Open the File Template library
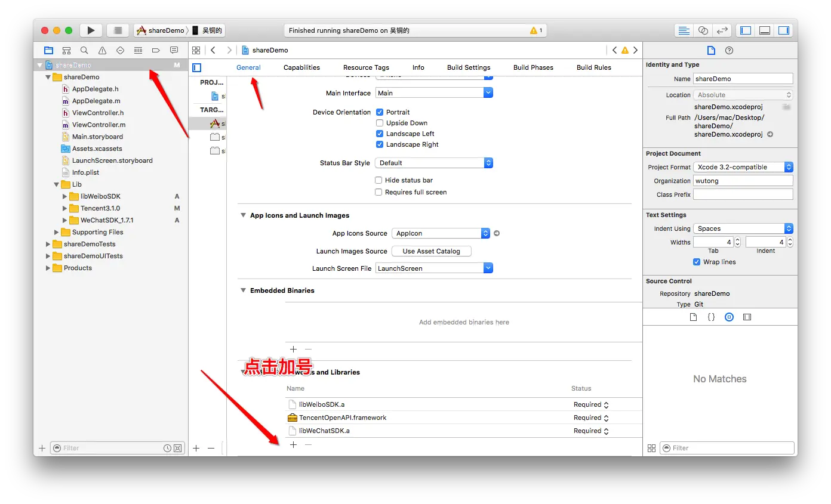 pyautogui.click(x=693, y=317)
